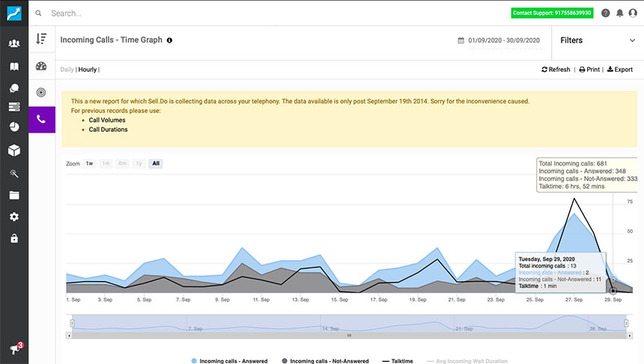
Task: Click the 29 Sep talktime data point marker
Action: [x=613, y=291]
